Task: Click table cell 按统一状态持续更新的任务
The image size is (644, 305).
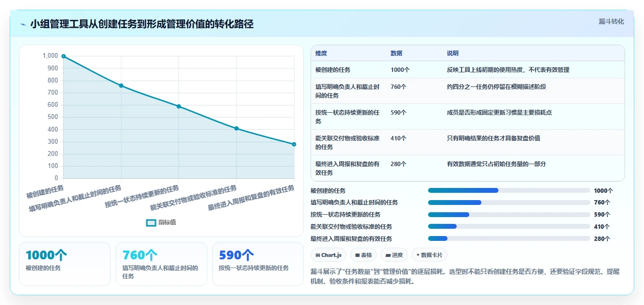Action: (x=347, y=117)
